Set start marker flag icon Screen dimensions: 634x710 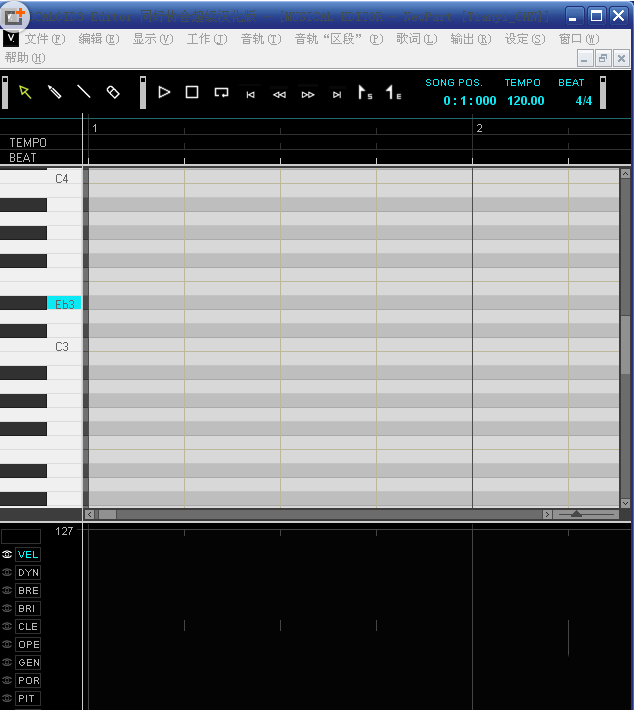pos(365,93)
